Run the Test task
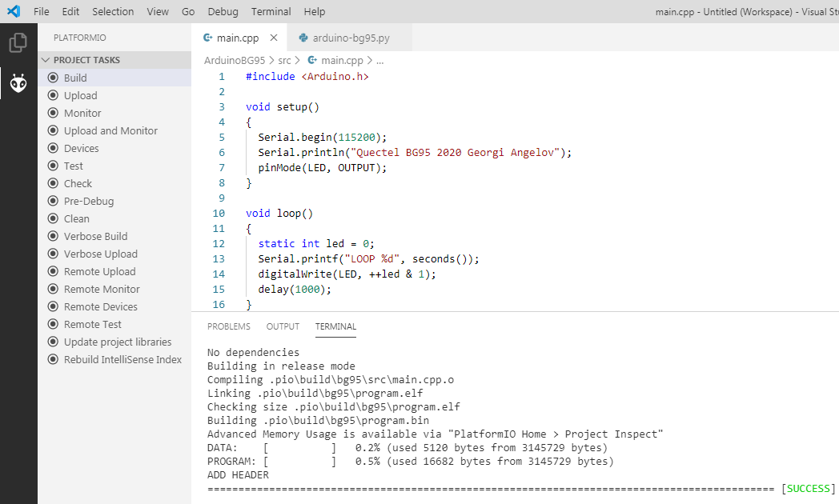This screenshot has height=504, width=839. (x=115, y=166)
